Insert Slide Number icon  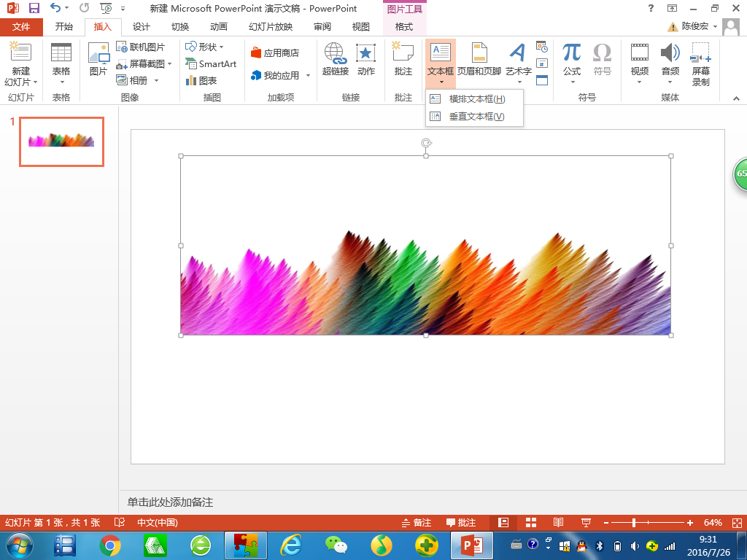point(542,63)
